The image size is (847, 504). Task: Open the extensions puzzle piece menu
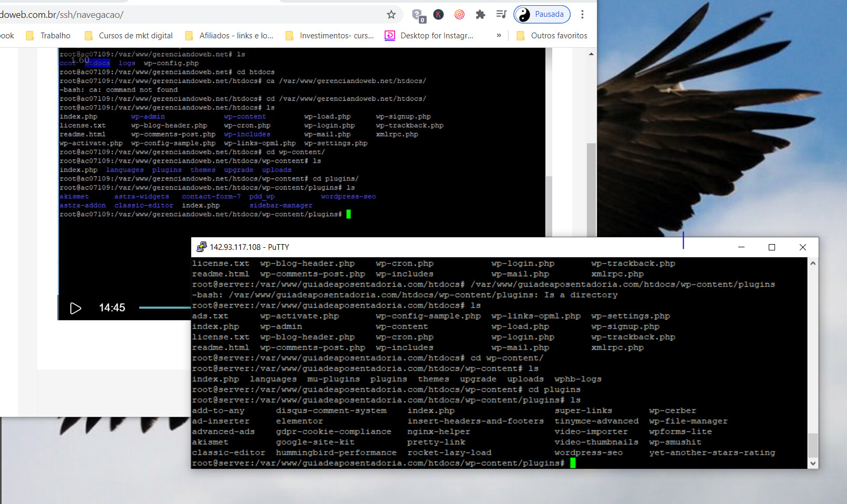coord(480,15)
